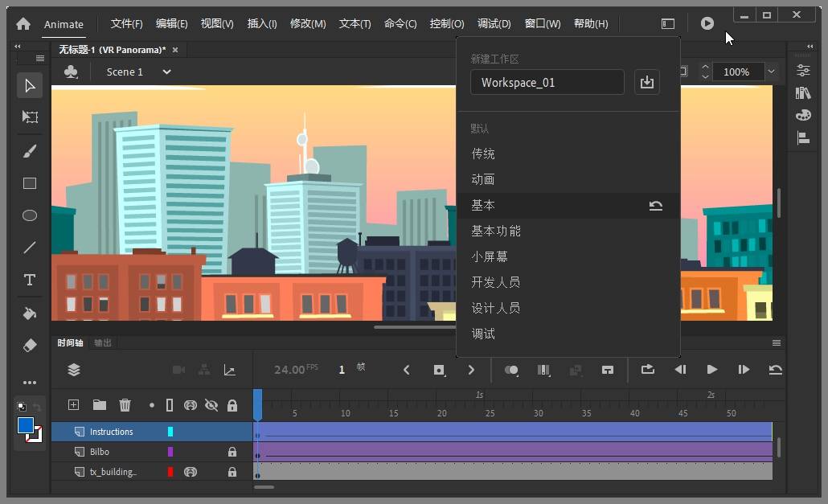
Task: Select the Rectangle tool
Action: click(30, 183)
